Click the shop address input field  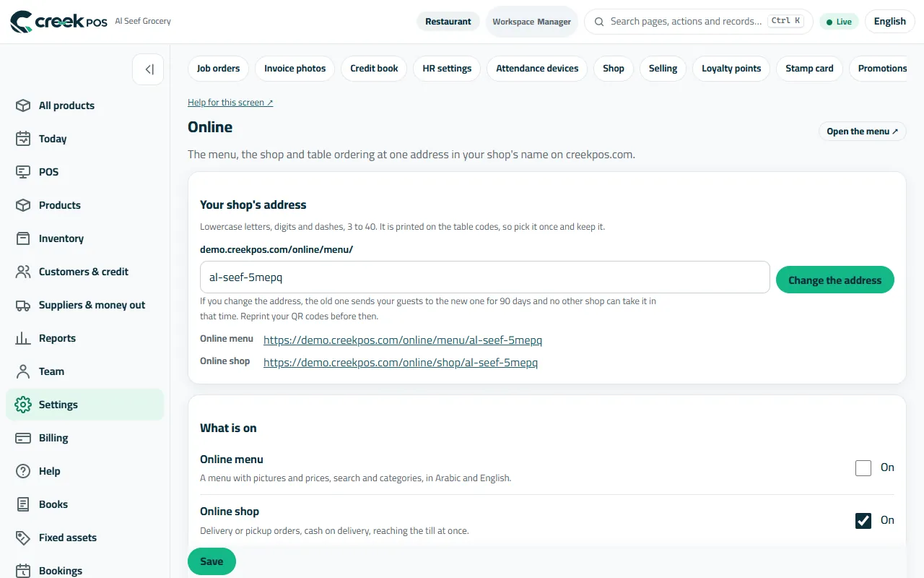[485, 277]
